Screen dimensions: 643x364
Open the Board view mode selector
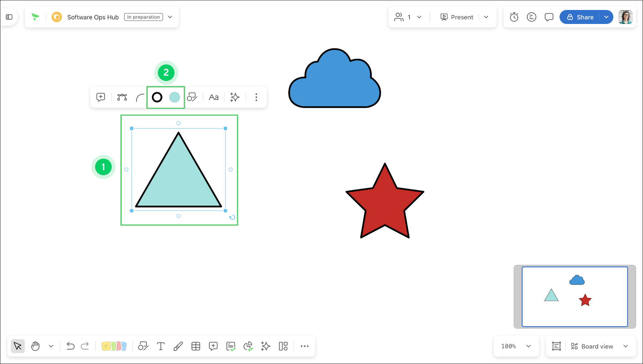(x=599, y=346)
